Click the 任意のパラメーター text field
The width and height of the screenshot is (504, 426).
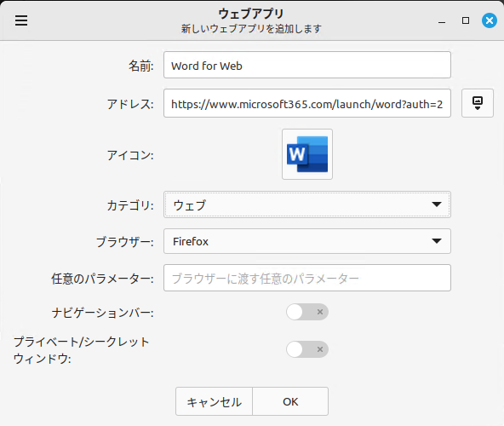point(307,278)
